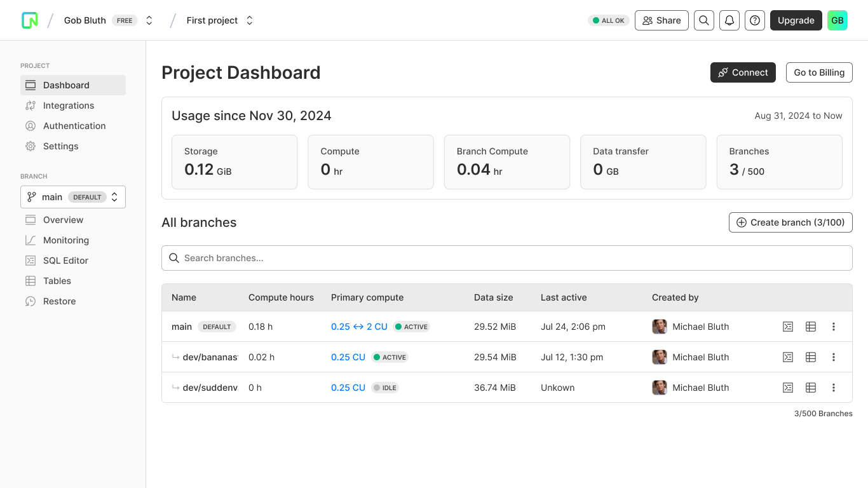Screen dimensions: 868x488
Task: Open tables icon for dev/bananas branch row
Action: 811,357
